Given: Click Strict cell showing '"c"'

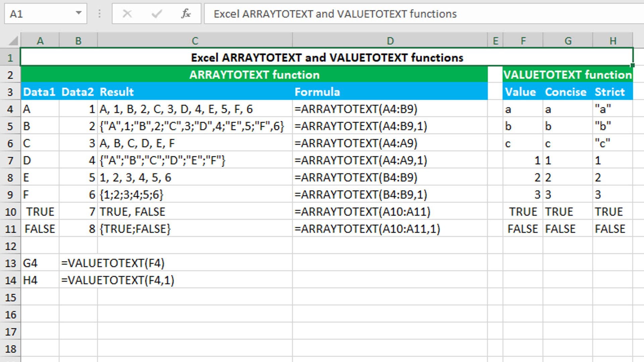Looking at the screenshot, I should click(x=613, y=143).
